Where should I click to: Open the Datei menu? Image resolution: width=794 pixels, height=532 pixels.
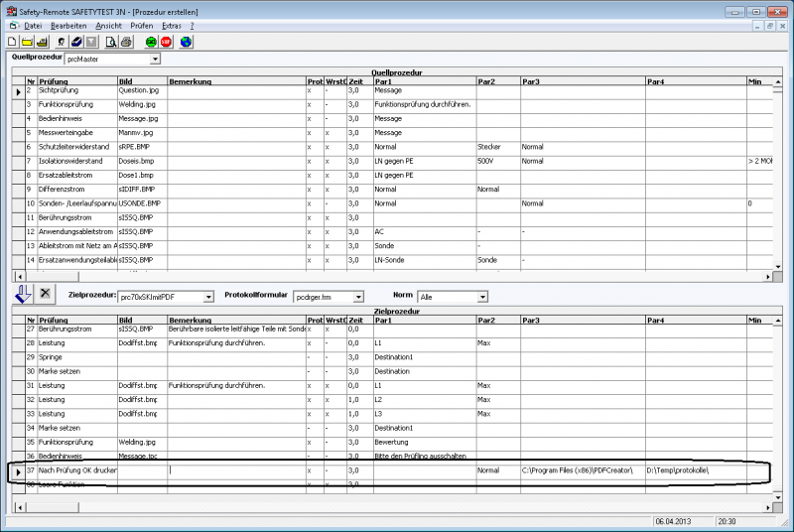tap(33, 26)
